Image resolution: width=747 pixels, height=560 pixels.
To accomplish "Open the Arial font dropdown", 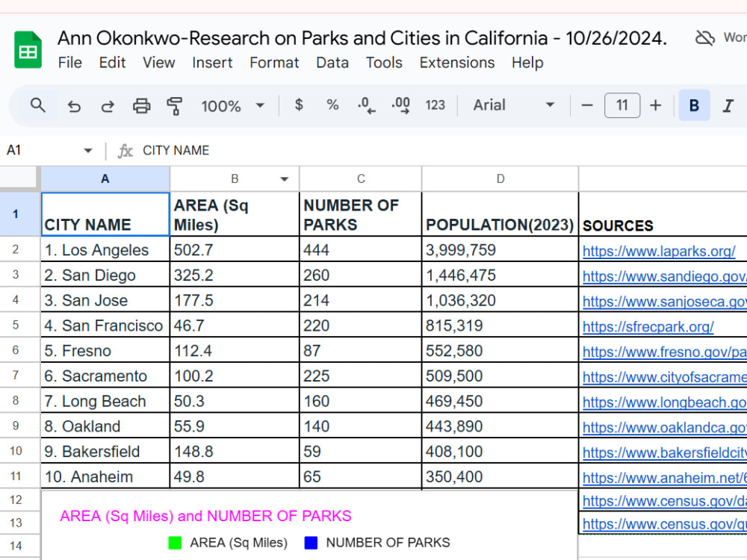I will click(514, 105).
